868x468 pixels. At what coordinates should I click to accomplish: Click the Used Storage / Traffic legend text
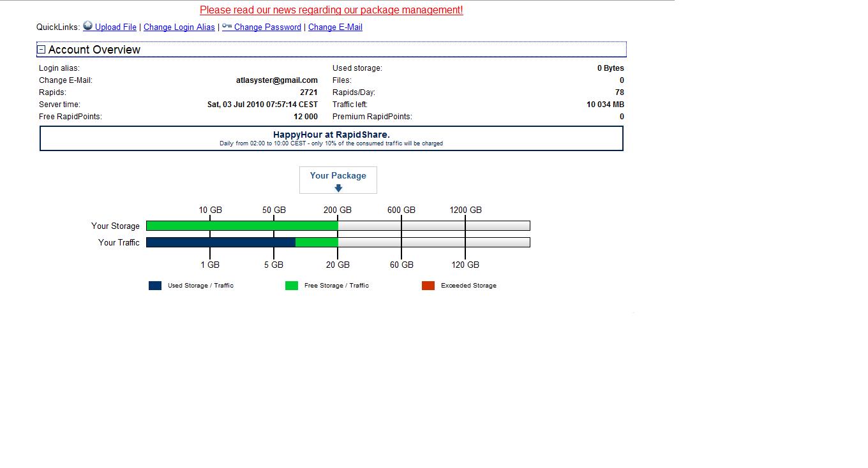[x=200, y=286]
